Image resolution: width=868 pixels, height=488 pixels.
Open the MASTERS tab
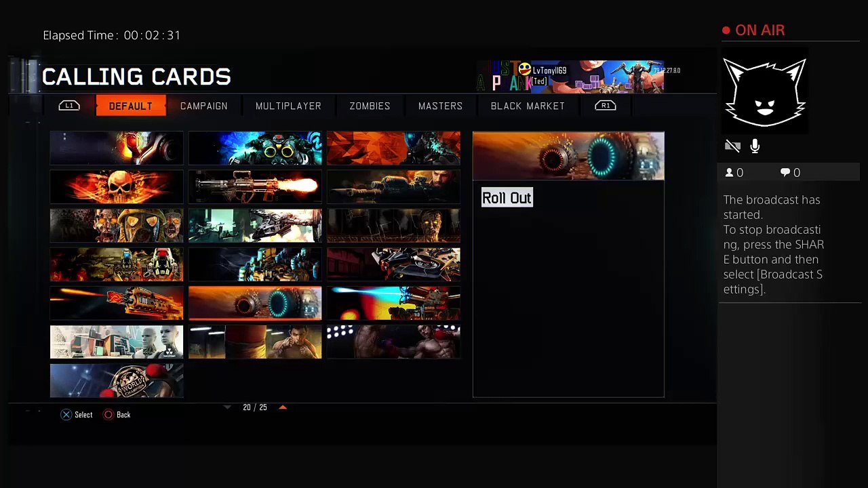click(x=440, y=106)
